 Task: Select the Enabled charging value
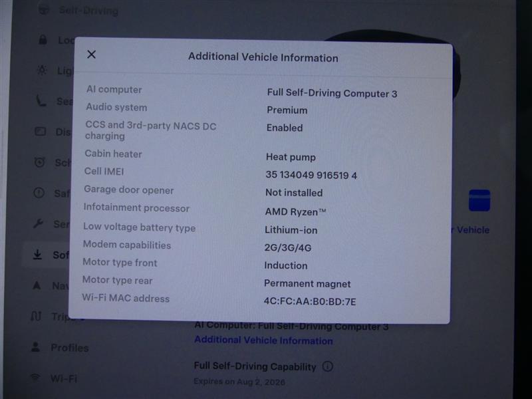click(x=285, y=128)
